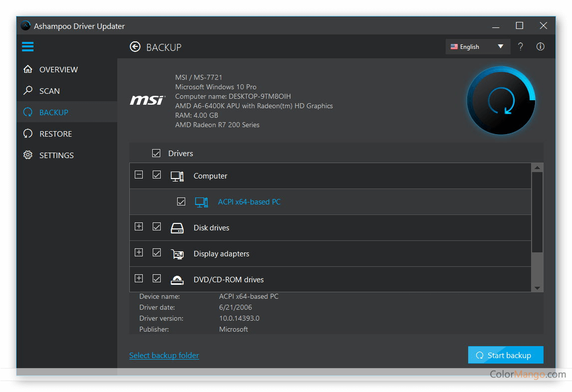Image resolution: width=572 pixels, height=392 pixels.
Task: Click the large circular backup icon
Action: (x=501, y=101)
